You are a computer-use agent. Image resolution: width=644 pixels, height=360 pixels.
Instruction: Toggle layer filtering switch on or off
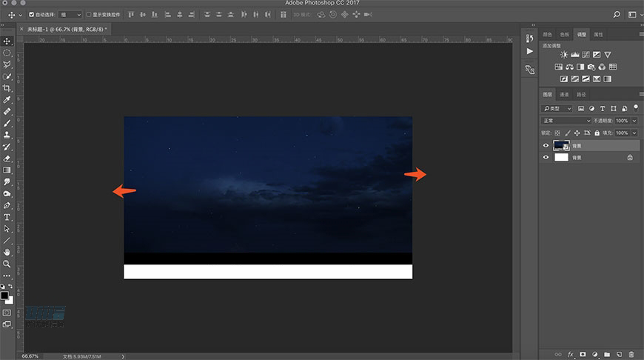point(636,108)
